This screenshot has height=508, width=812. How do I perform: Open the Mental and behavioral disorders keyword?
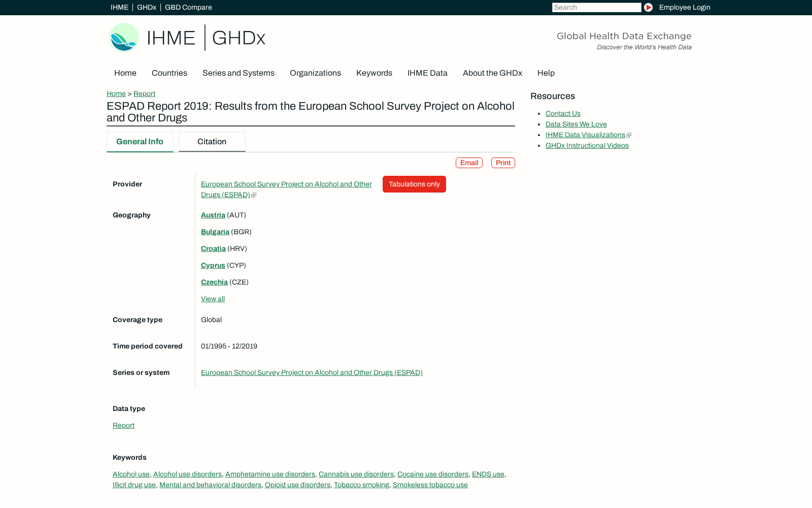tap(210, 485)
